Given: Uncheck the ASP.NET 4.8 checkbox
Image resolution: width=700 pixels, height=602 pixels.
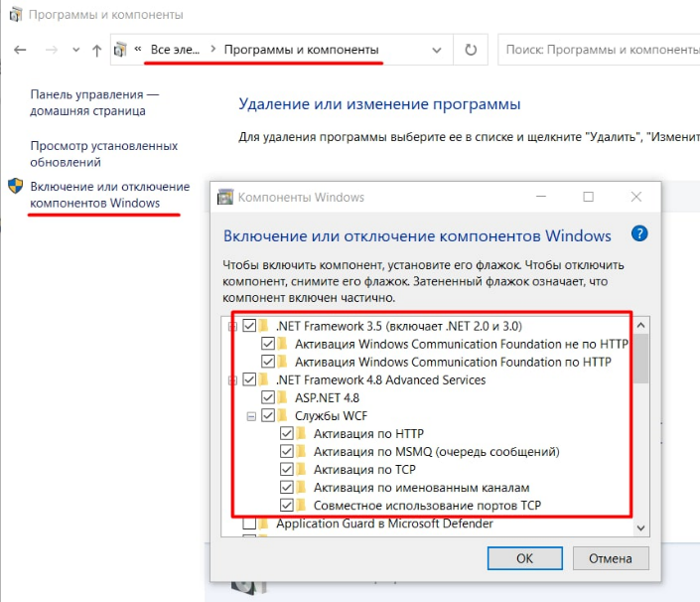Looking at the screenshot, I should 267,397.
